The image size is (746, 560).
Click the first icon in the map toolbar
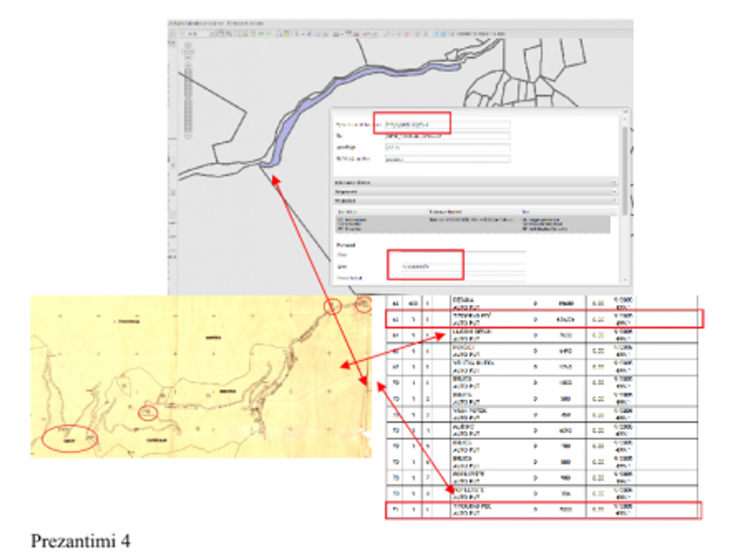174,33
